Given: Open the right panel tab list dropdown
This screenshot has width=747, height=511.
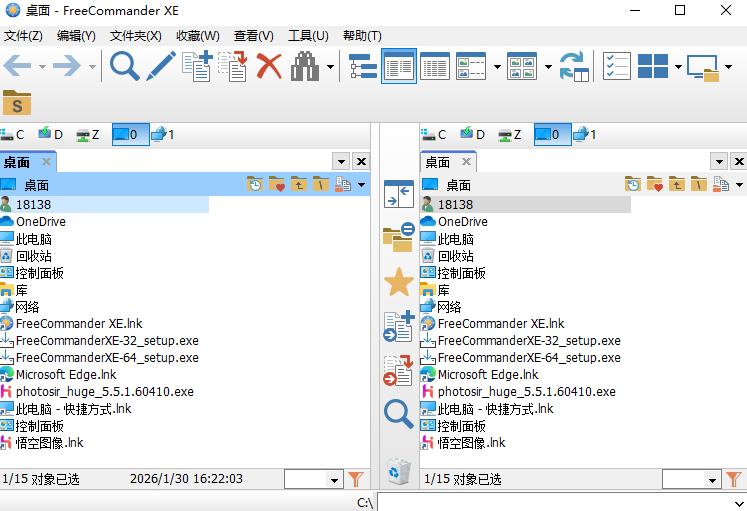Looking at the screenshot, I should click(719, 162).
